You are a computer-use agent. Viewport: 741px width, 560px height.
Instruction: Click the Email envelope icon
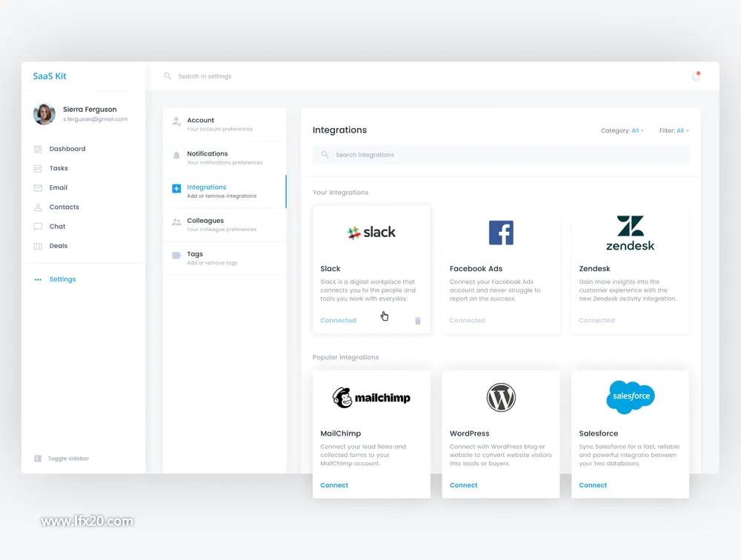(x=38, y=188)
